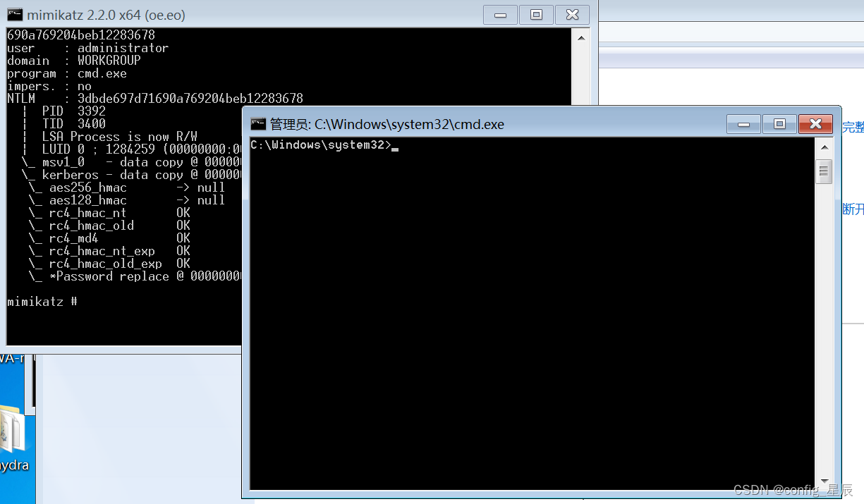Click the 'kerberos - data copy' line

point(131,175)
